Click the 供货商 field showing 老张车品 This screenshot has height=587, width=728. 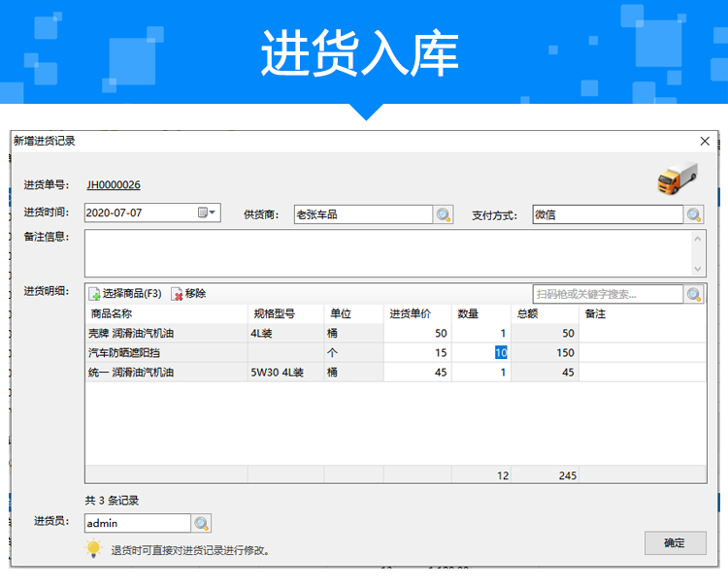(x=363, y=214)
